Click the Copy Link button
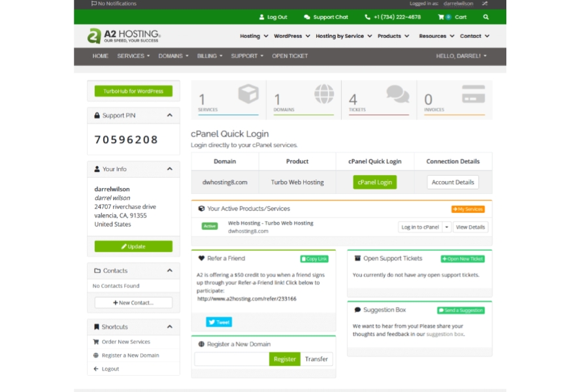Image resolution: width=588 pixels, height=392 pixels. coord(314,259)
